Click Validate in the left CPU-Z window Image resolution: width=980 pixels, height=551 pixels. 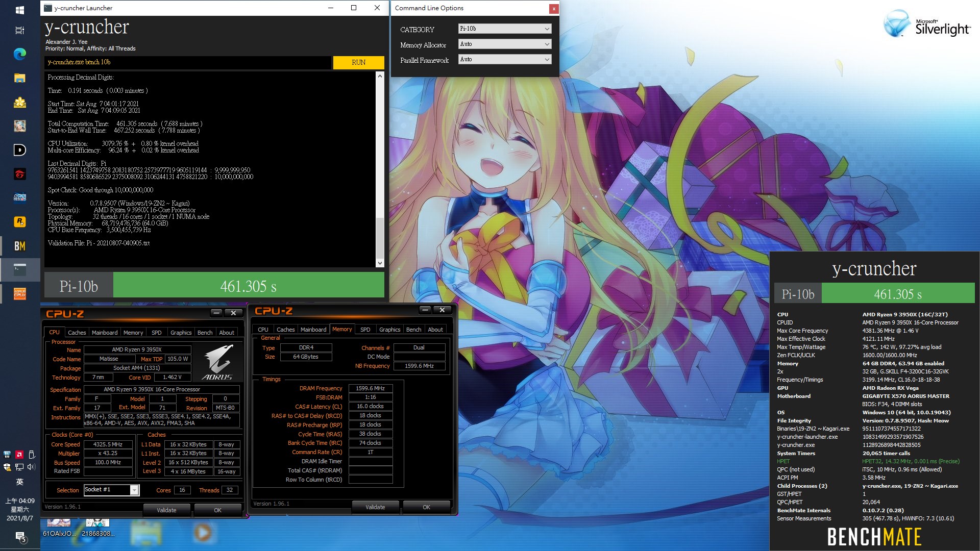tap(167, 510)
